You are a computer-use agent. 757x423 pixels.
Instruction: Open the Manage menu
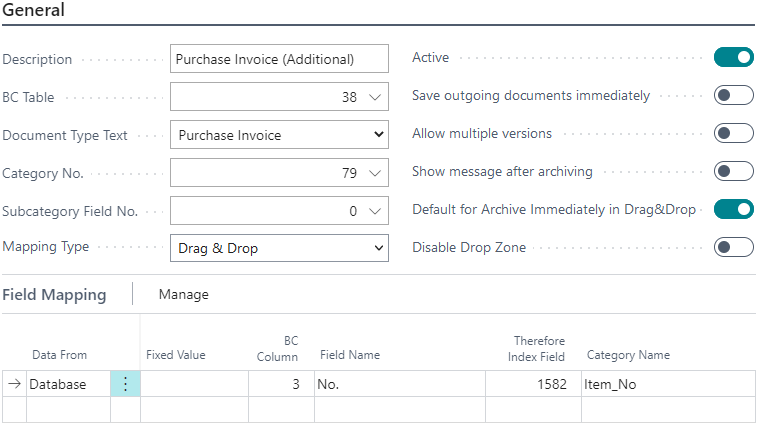[x=184, y=294]
